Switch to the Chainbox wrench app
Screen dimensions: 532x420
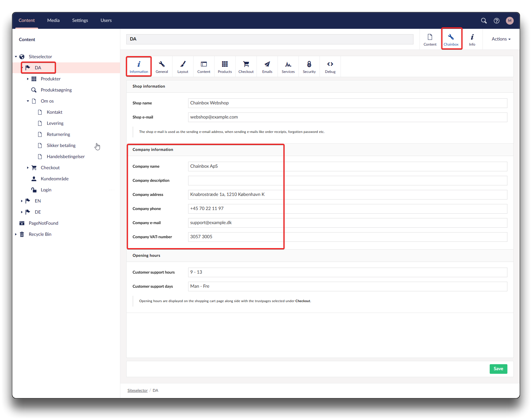click(451, 39)
